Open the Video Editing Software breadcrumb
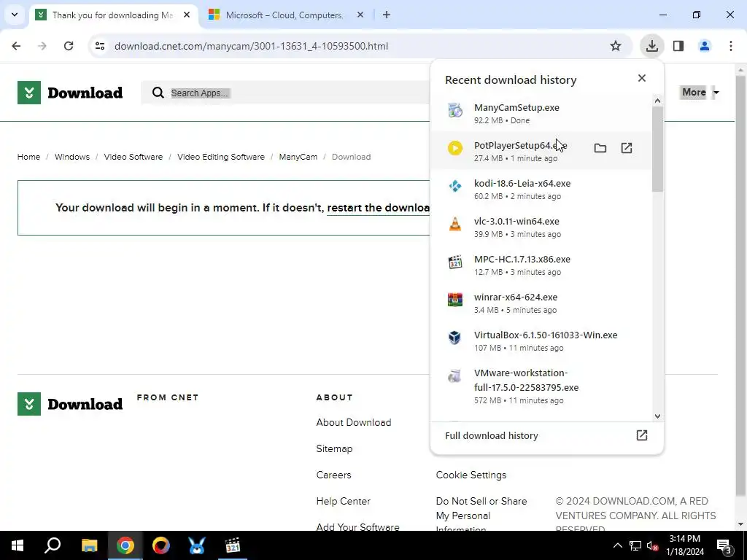This screenshot has width=747, height=560. click(221, 157)
